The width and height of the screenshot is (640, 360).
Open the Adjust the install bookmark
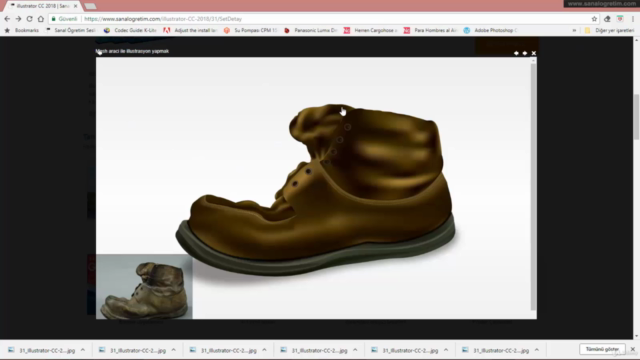point(190,30)
